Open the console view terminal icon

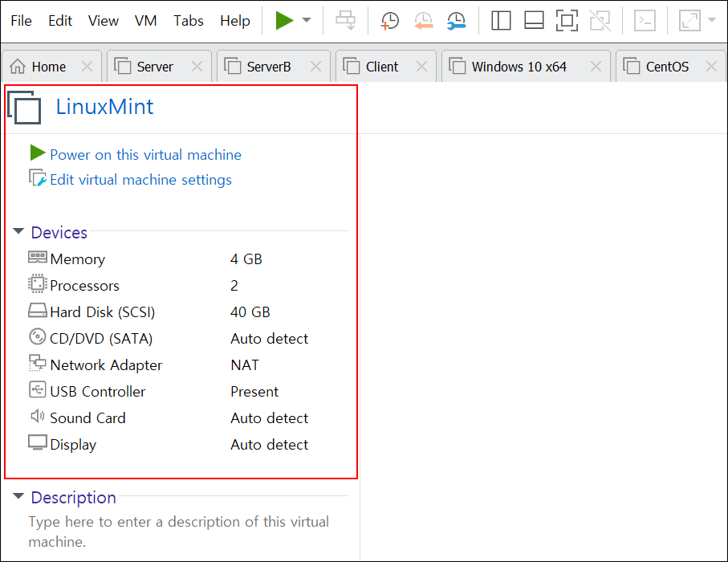point(645,20)
